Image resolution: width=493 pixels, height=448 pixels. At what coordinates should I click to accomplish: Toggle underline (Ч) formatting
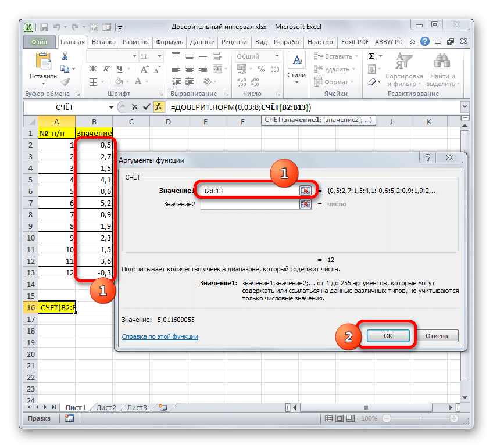click(x=120, y=69)
